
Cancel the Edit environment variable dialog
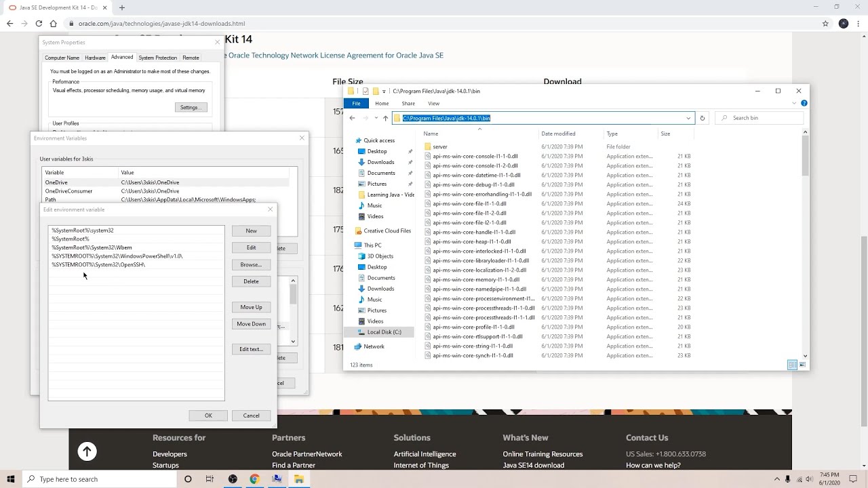tap(251, 415)
